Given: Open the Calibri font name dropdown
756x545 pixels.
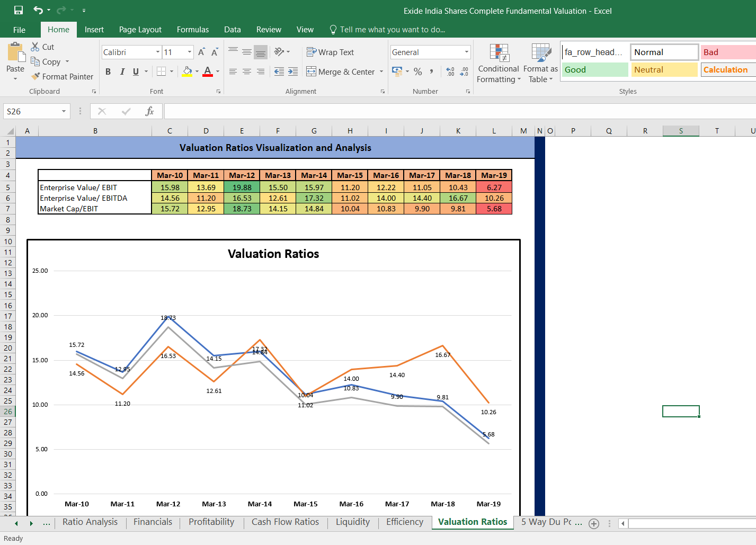Looking at the screenshot, I should click(158, 52).
